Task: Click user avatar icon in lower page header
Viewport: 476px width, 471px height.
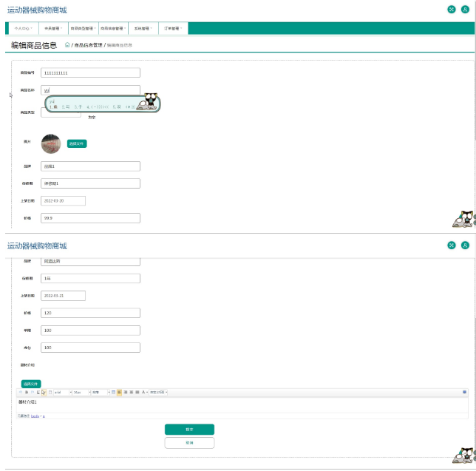Action: [465, 245]
